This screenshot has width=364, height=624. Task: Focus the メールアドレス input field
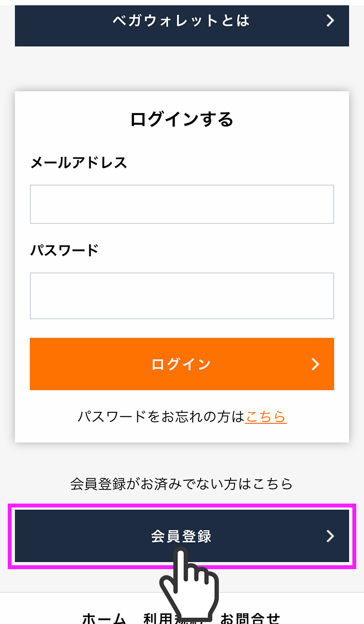click(x=182, y=204)
